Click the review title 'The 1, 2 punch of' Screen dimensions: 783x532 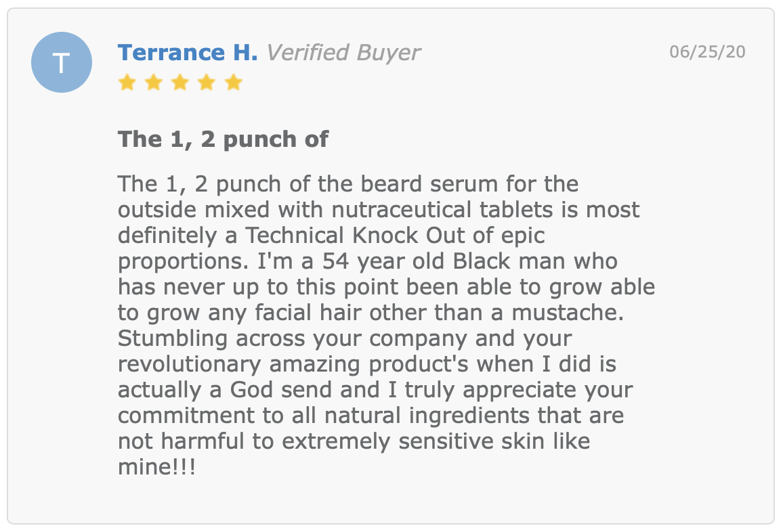pos(223,139)
